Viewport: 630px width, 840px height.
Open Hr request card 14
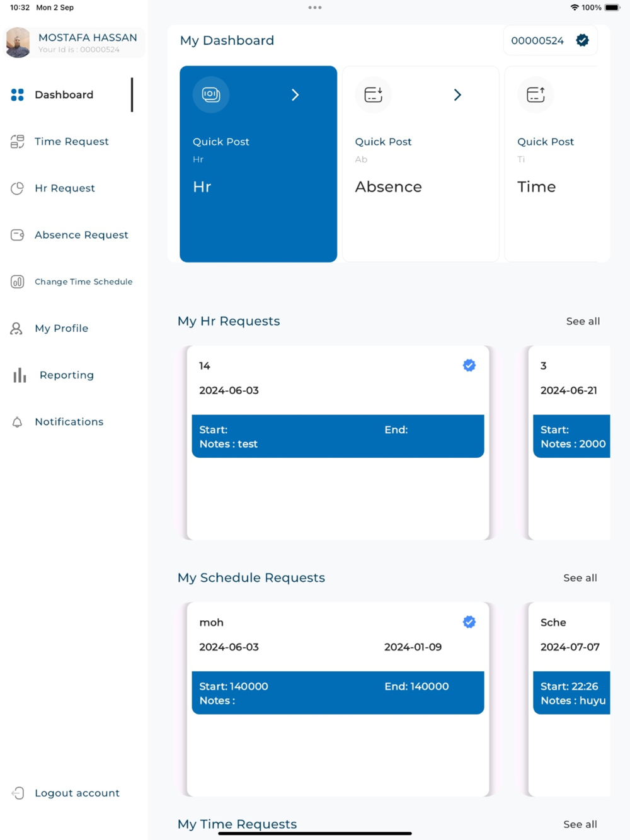pos(338,443)
